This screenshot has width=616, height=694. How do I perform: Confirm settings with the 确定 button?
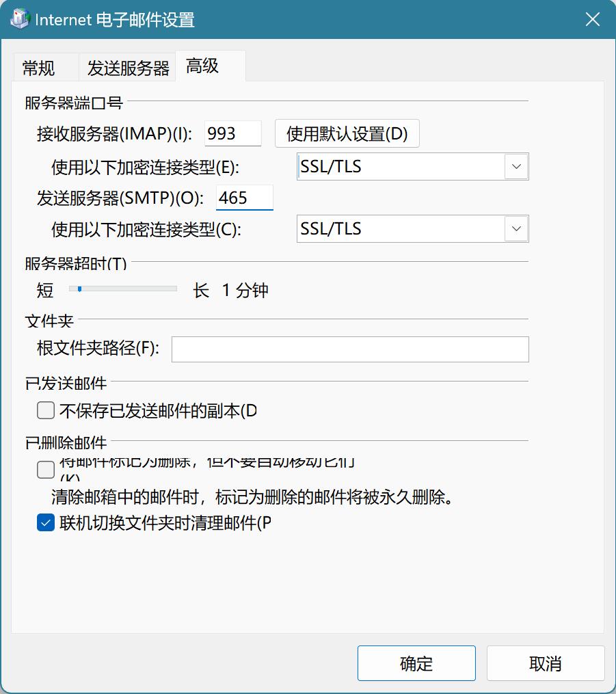pyautogui.click(x=416, y=663)
